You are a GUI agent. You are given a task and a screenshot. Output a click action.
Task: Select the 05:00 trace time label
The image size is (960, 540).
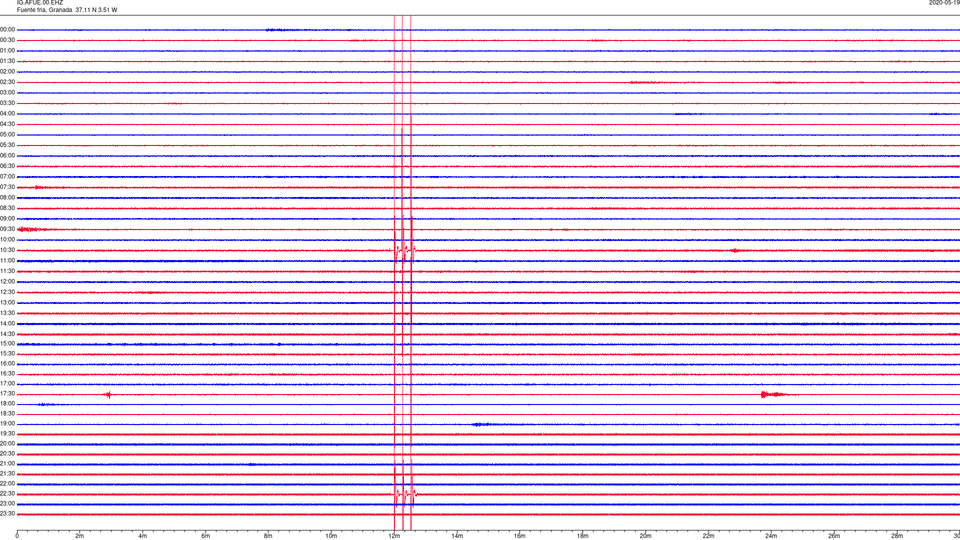8,134
